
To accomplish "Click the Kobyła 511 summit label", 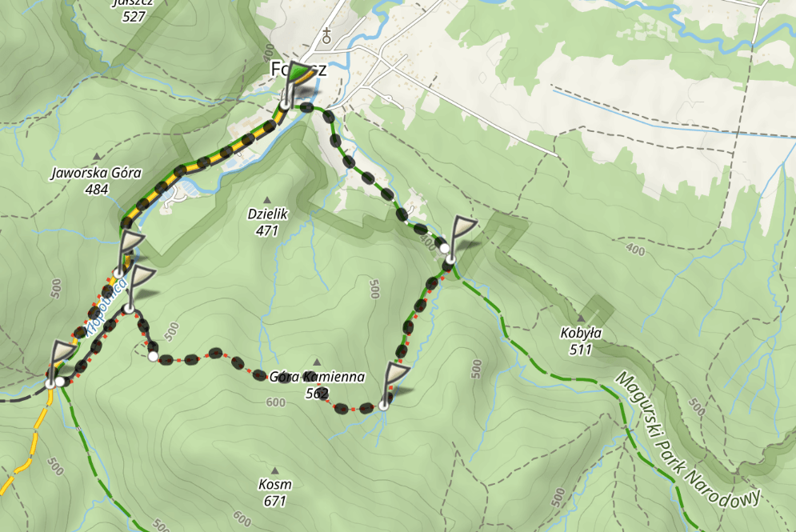I will click(x=581, y=341).
